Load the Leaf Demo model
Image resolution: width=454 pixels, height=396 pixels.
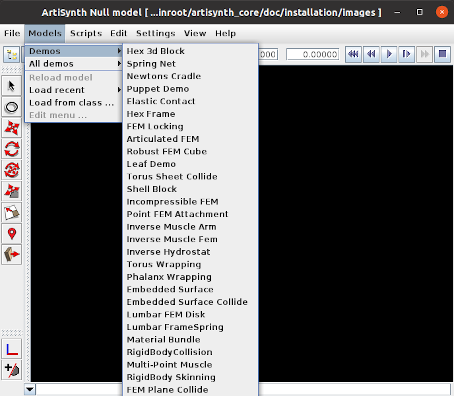191,164
